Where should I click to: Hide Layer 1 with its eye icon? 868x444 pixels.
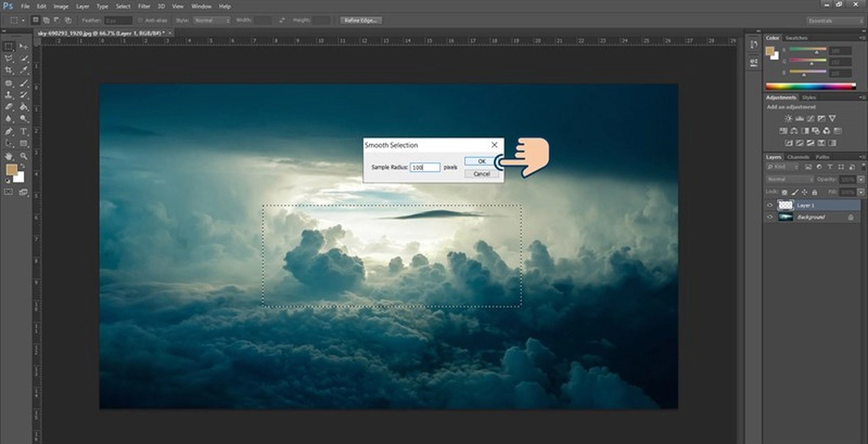(x=770, y=205)
